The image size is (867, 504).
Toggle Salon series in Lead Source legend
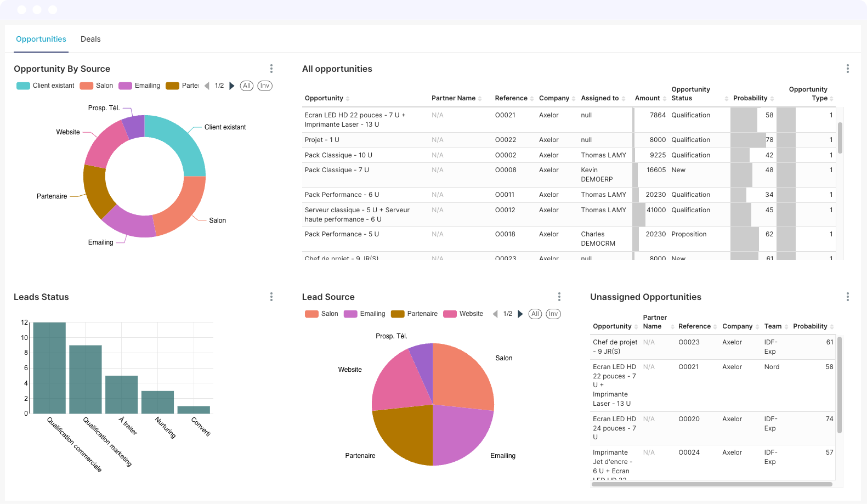pos(322,314)
